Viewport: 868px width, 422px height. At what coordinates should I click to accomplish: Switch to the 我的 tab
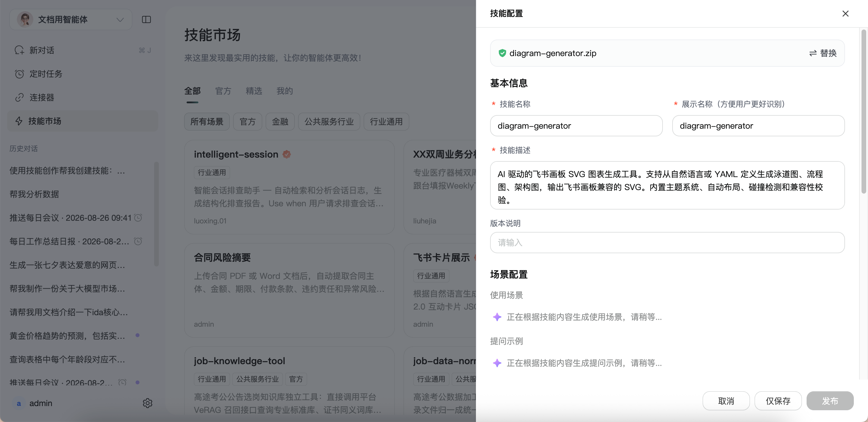(284, 91)
